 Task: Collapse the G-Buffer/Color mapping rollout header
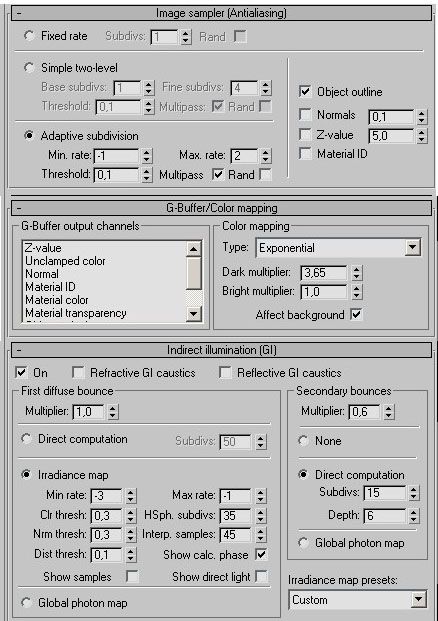[x=221, y=208]
